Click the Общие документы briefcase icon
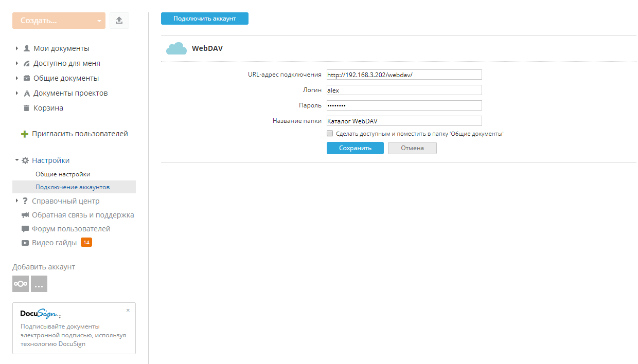 point(27,78)
